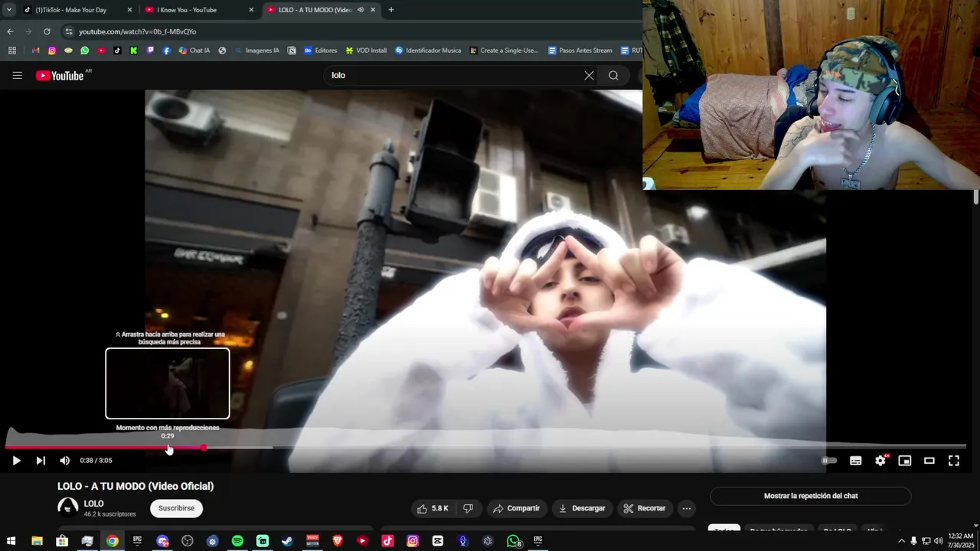Open a new browser tab
The width and height of the screenshot is (980, 551).
391,10
